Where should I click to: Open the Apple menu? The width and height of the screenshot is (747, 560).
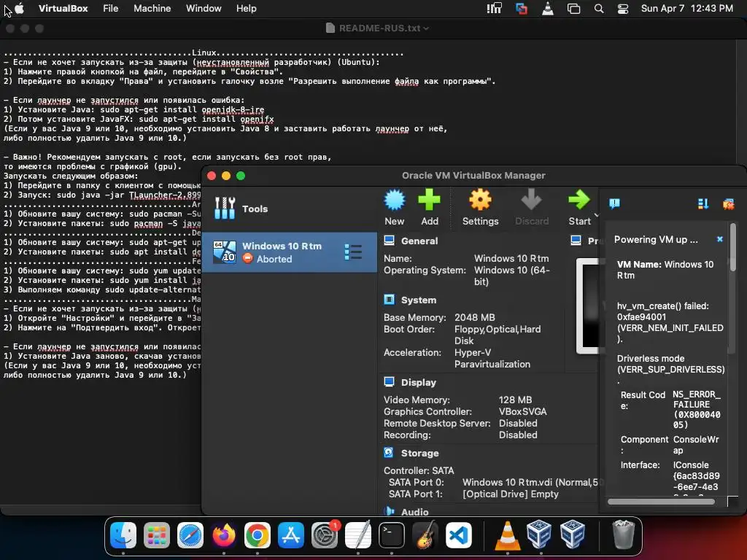(20, 9)
